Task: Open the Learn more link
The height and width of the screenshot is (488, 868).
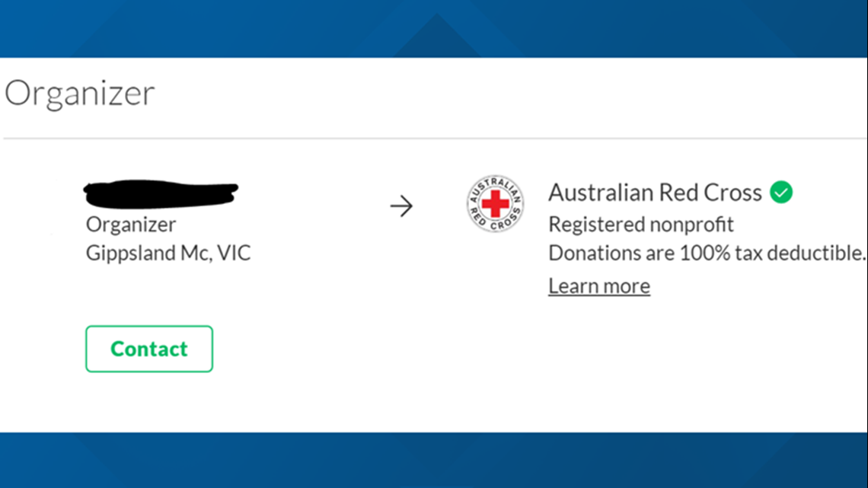Action: [x=599, y=286]
